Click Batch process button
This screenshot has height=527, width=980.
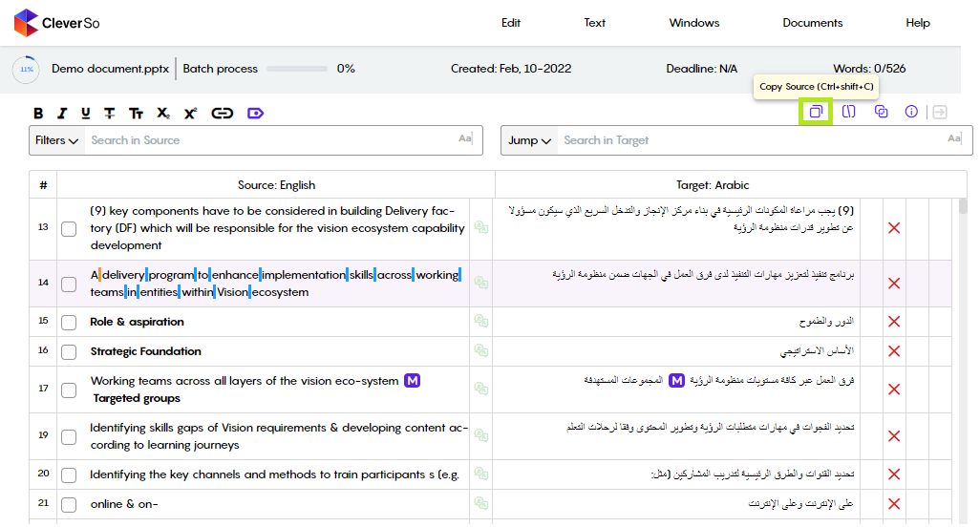coord(220,69)
